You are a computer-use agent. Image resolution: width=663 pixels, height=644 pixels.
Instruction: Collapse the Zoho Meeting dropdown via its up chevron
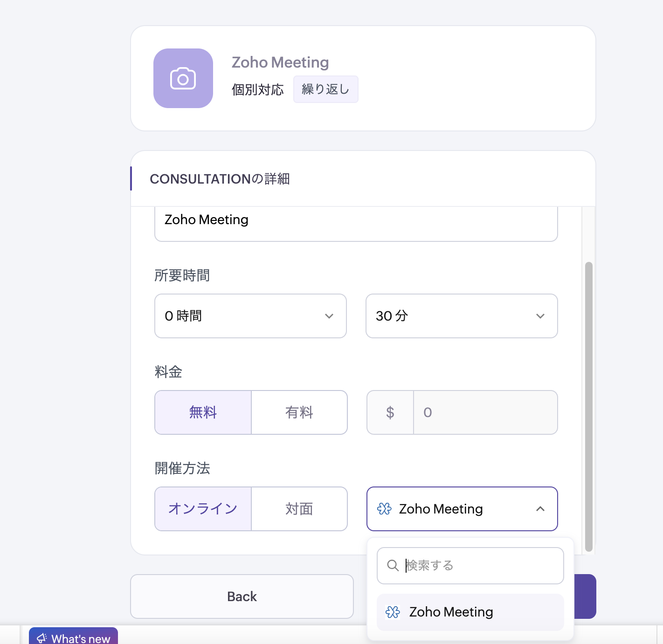click(x=540, y=509)
